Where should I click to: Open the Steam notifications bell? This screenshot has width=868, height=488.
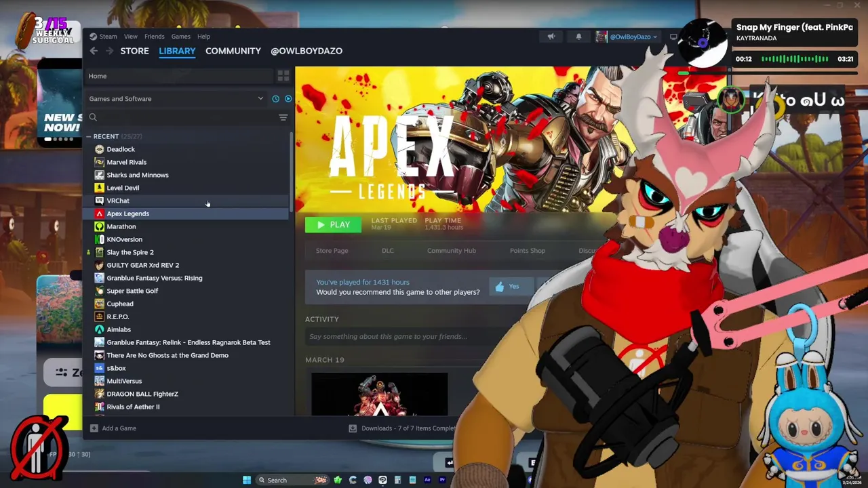coord(578,37)
